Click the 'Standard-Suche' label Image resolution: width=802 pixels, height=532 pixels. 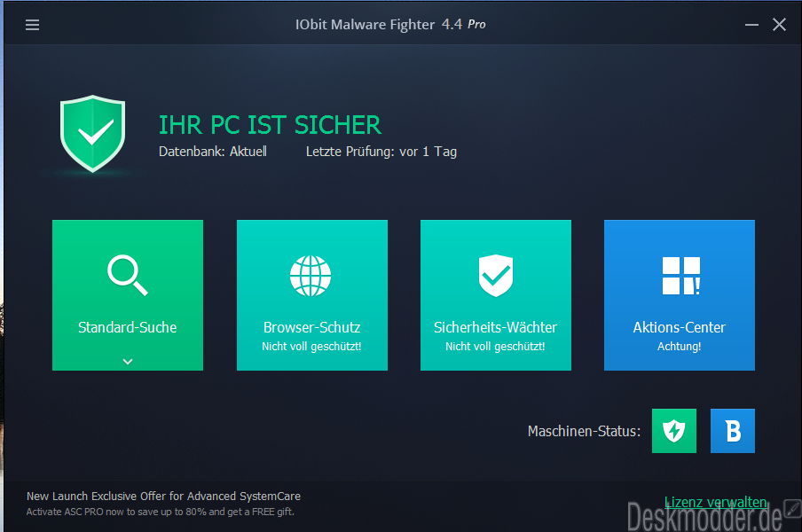pos(128,327)
